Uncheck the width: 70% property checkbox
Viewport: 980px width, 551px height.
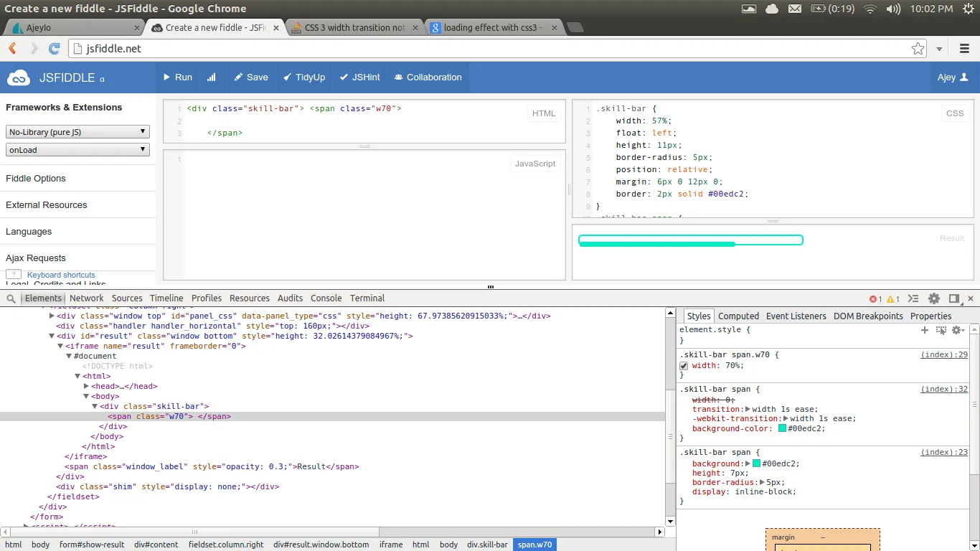click(x=684, y=366)
